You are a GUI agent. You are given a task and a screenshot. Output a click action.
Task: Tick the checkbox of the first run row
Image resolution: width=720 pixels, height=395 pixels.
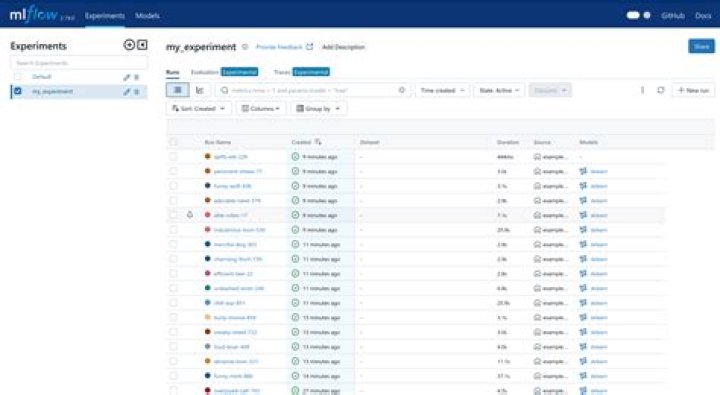[x=173, y=157]
